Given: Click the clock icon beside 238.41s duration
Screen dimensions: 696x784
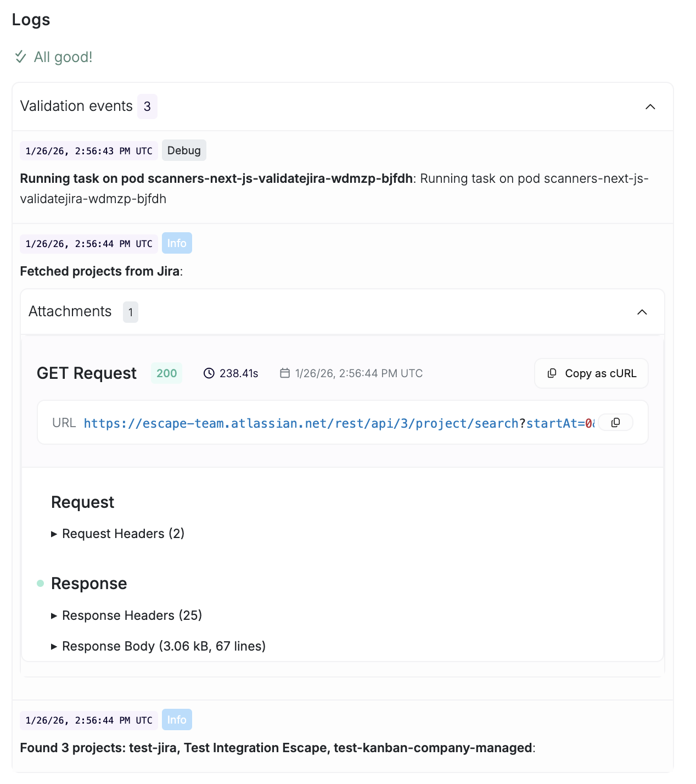Looking at the screenshot, I should pos(209,373).
